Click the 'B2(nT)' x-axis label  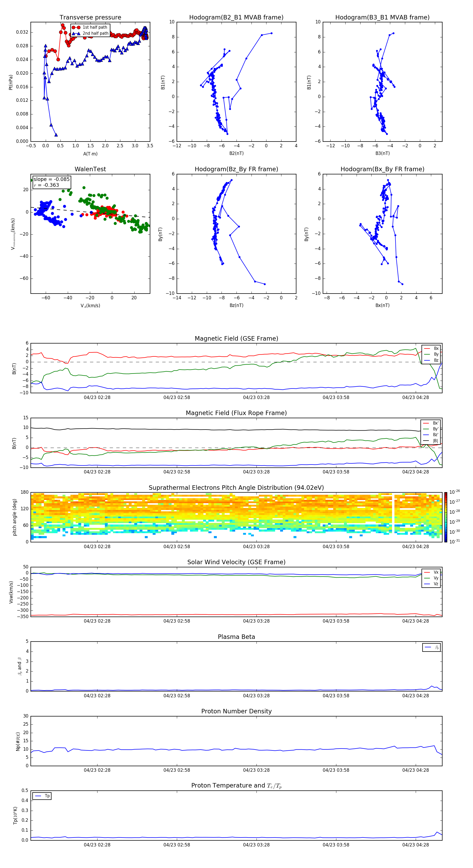236,153
